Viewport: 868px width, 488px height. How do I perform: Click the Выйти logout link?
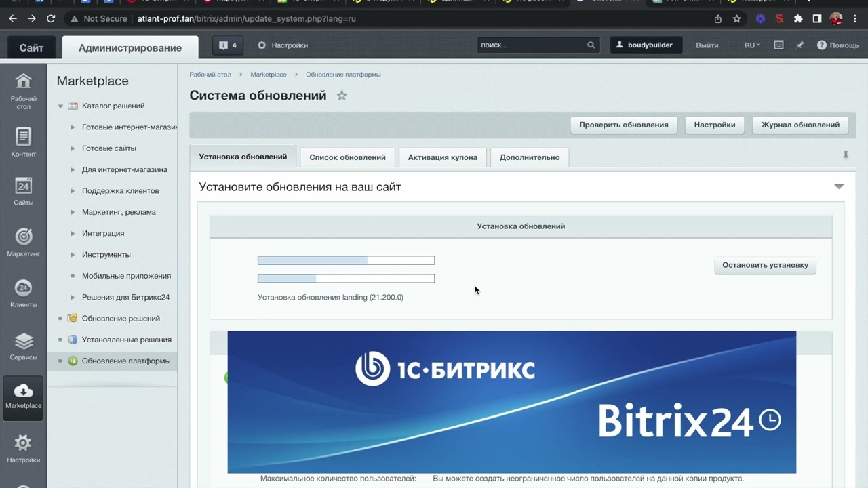pos(707,45)
